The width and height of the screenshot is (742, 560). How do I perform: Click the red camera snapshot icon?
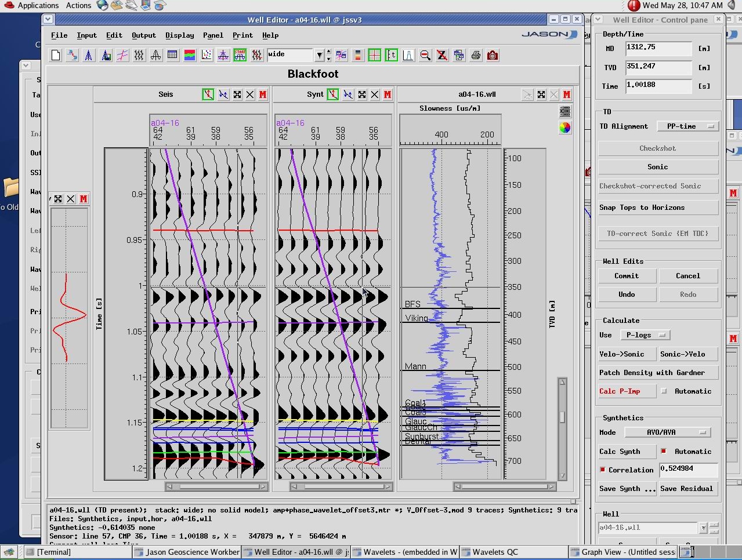coord(493,55)
